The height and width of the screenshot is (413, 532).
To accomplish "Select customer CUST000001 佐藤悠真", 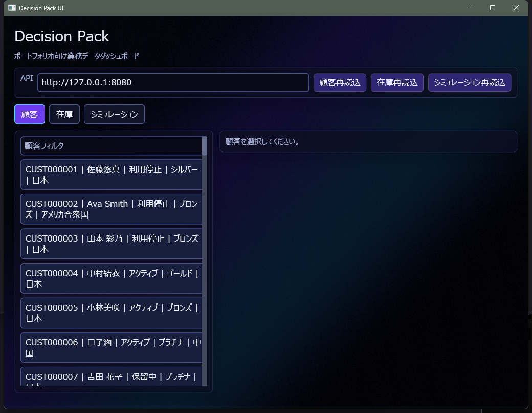I will (x=112, y=175).
